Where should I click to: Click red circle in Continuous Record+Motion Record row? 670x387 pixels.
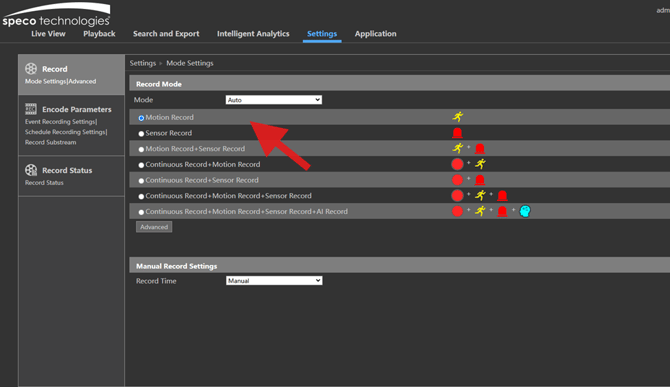pyautogui.click(x=457, y=164)
